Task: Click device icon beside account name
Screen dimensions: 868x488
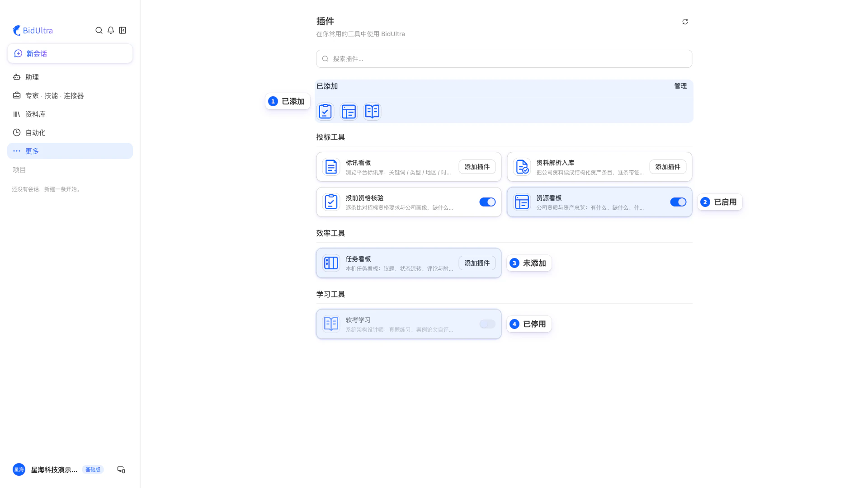Action: click(121, 470)
